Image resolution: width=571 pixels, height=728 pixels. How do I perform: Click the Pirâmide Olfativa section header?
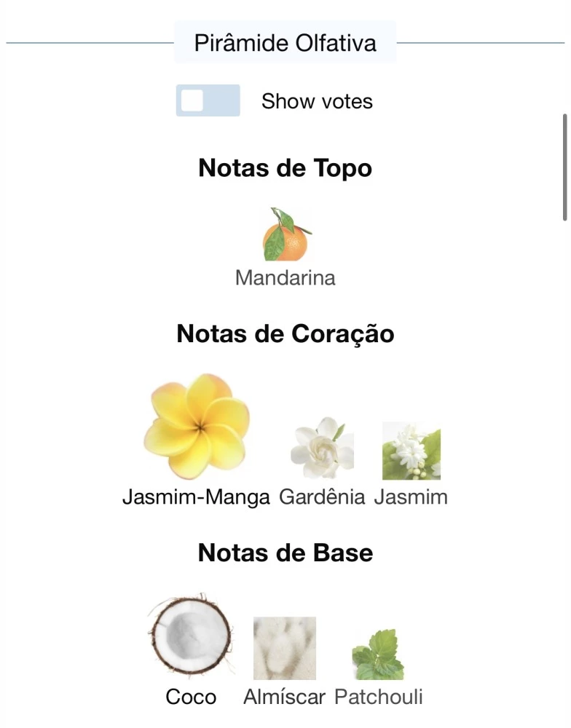285,43
